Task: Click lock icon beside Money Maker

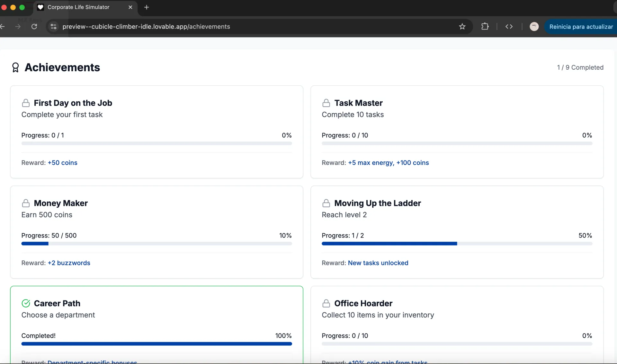Action: (x=26, y=203)
